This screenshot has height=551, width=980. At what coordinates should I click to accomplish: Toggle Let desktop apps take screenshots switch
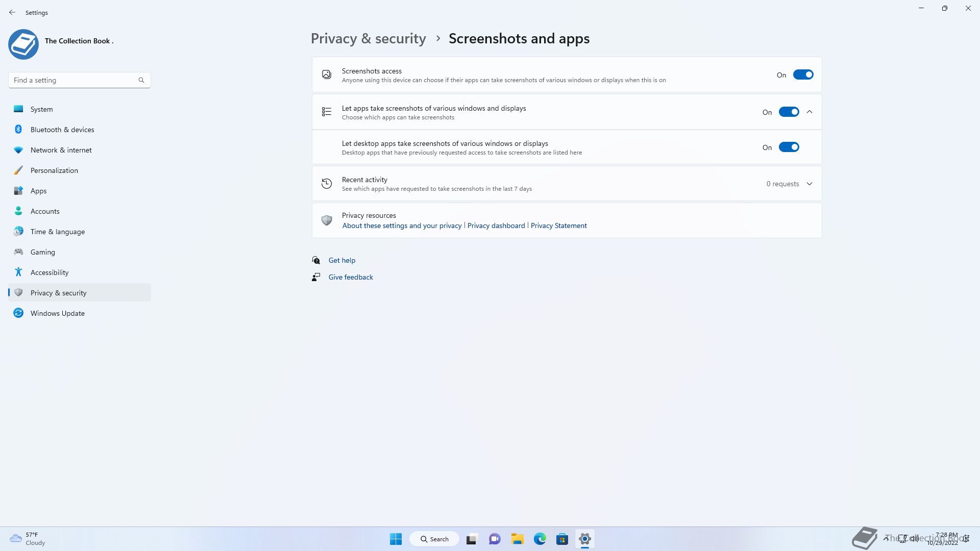pos(789,147)
